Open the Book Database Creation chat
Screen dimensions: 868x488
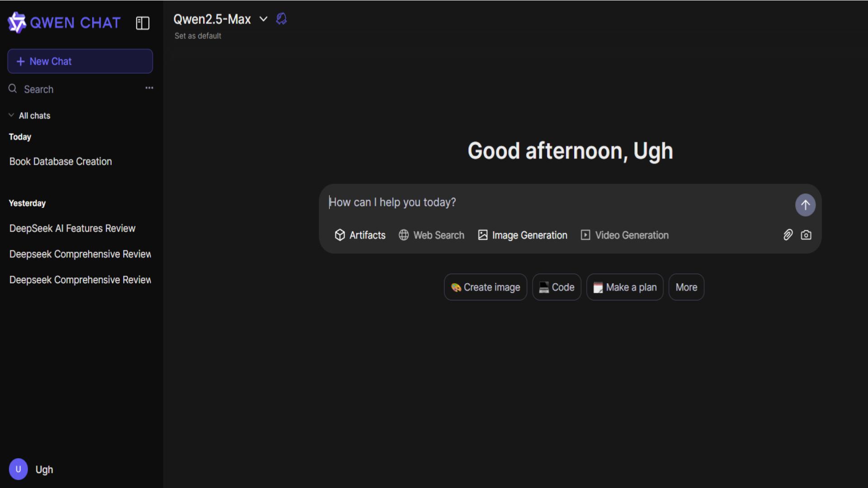[x=61, y=162]
